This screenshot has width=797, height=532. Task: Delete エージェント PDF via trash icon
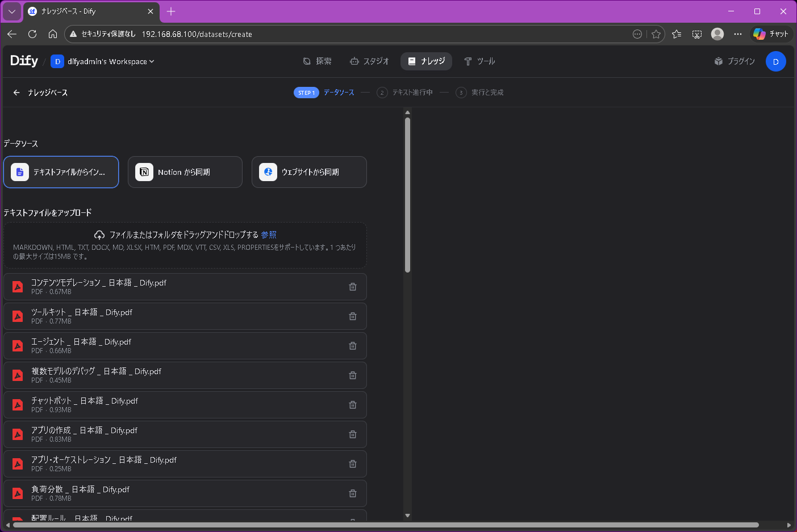353,346
